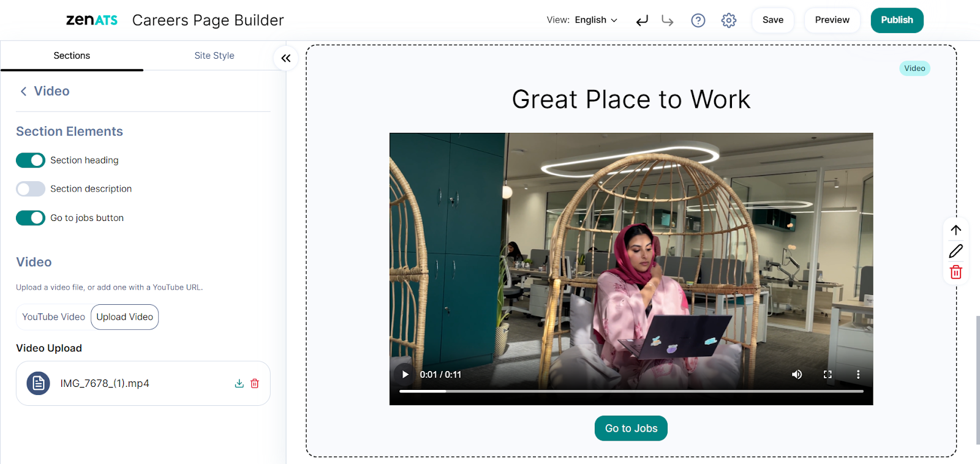The height and width of the screenshot is (464, 980).
Task: Collapse the sidebar with double chevron
Action: coord(285,58)
